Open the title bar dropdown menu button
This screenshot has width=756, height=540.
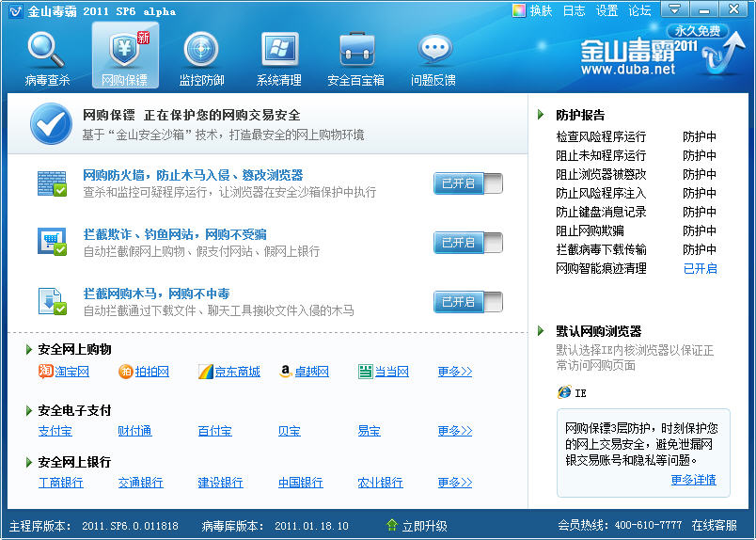(674, 9)
